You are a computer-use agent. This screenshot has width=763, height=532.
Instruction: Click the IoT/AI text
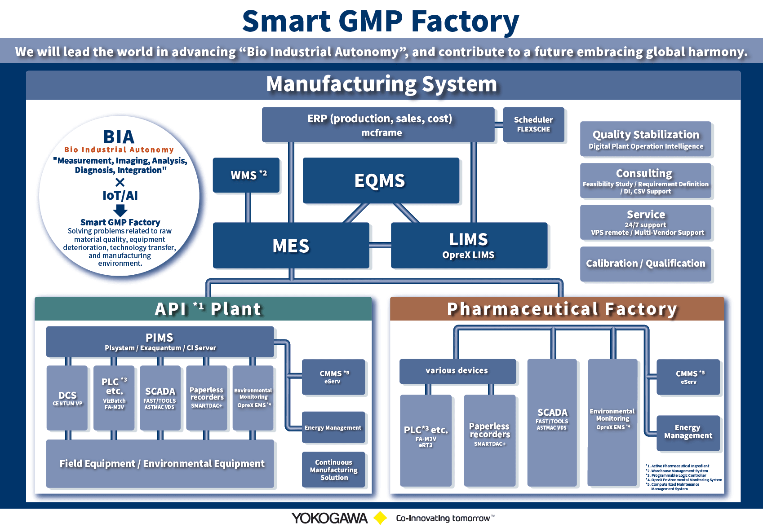120,196
